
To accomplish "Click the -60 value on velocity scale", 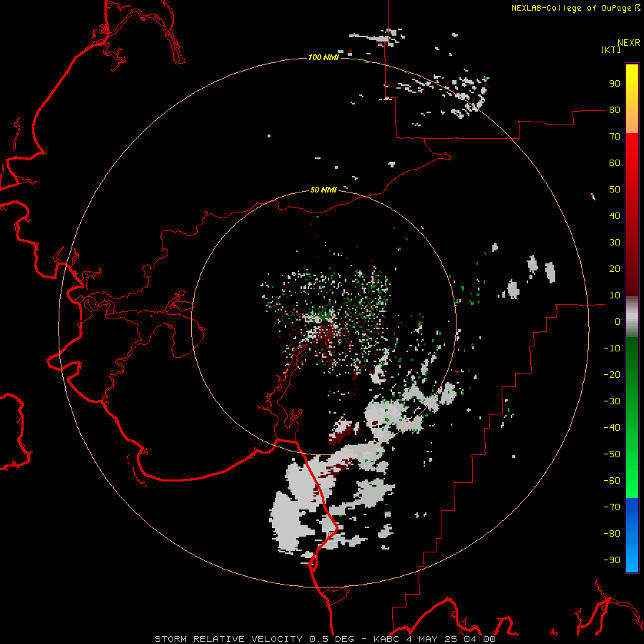I will [612, 481].
